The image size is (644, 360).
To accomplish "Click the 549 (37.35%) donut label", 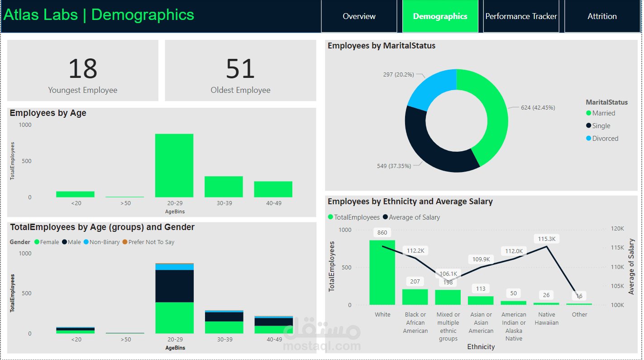I will (394, 166).
